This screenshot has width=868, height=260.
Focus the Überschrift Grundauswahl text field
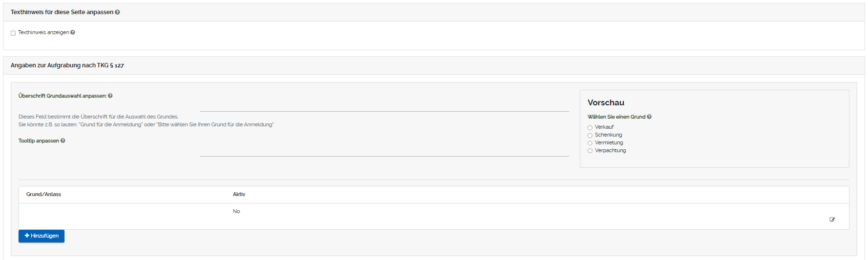[384, 105]
